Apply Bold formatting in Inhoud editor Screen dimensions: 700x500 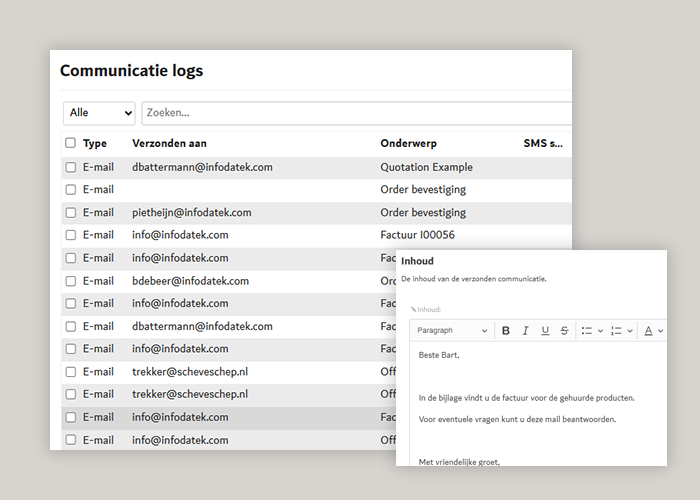click(x=506, y=331)
